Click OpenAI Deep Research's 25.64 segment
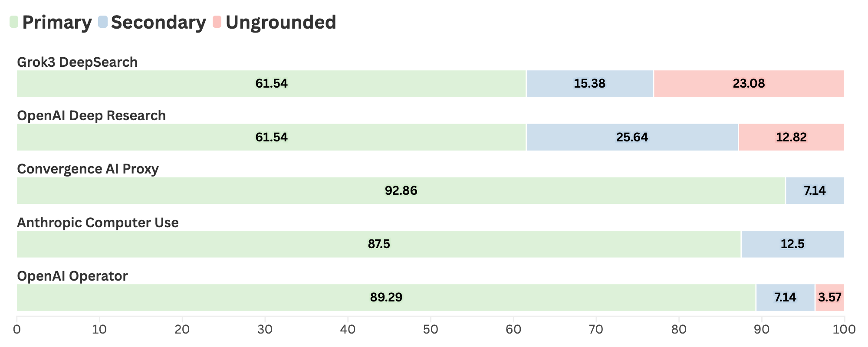Screen dimensions: 868x347 click(x=632, y=137)
